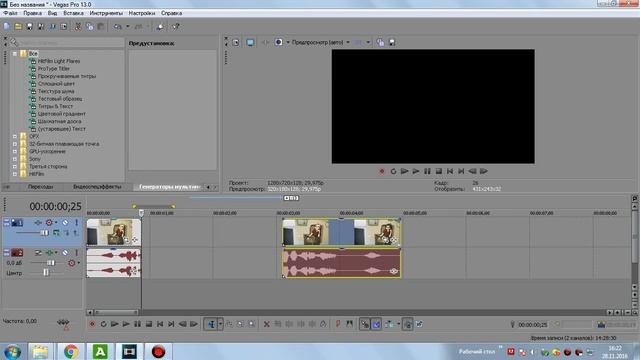The width and height of the screenshot is (640, 360).
Task: Solo video track 1
Action: point(76,223)
